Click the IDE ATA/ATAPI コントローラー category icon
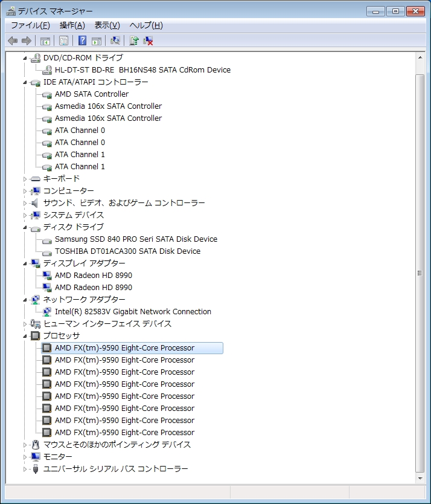 tap(36, 83)
